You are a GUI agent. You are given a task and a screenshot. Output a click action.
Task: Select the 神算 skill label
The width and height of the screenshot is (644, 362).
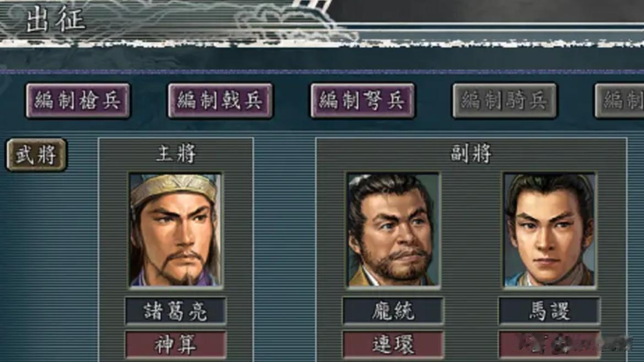[x=176, y=344]
